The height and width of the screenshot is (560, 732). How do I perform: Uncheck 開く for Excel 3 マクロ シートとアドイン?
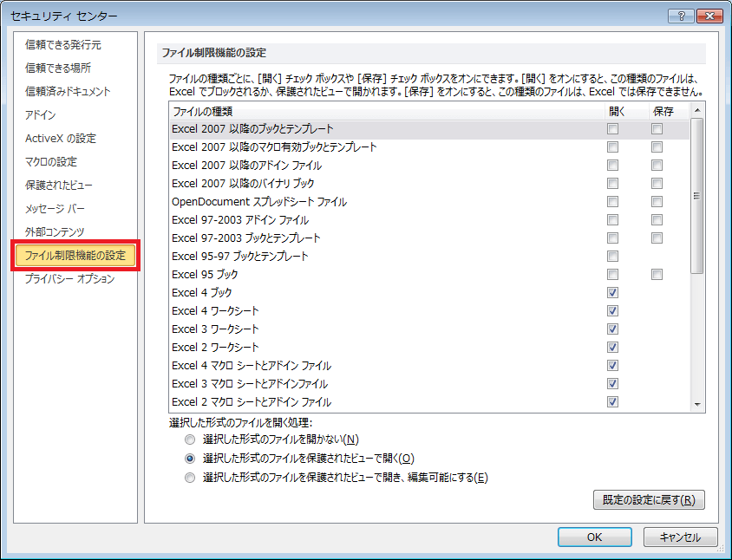coord(612,384)
